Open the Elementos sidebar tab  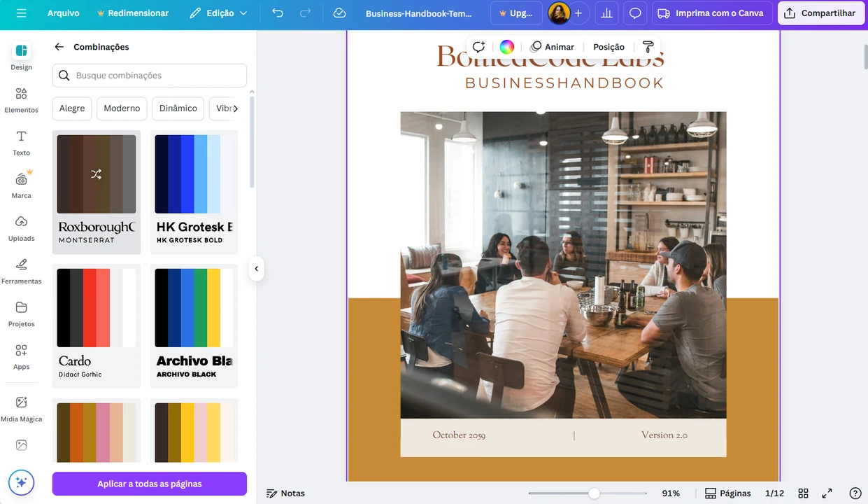click(x=21, y=100)
